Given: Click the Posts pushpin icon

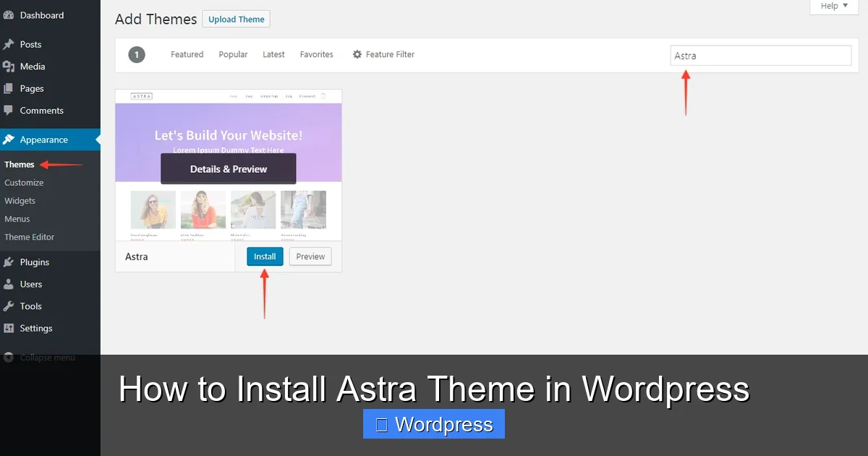Looking at the screenshot, I should 9,44.
